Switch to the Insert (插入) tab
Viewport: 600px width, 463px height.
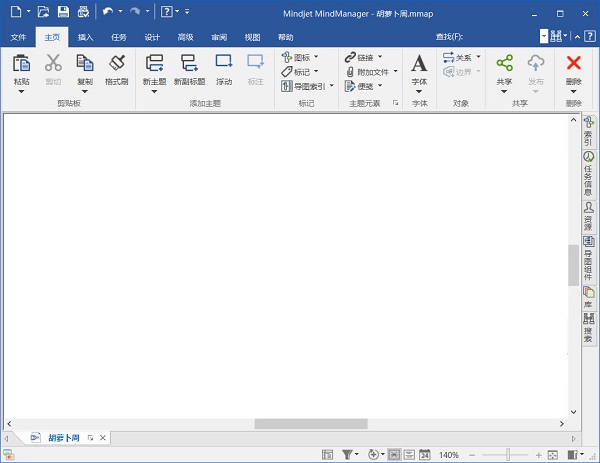[x=85, y=37]
